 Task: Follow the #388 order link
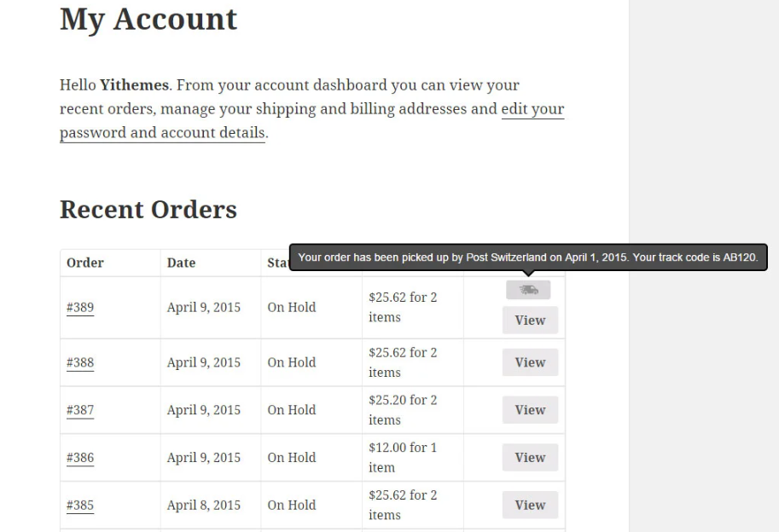pyautogui.click(x=80, y=362)
